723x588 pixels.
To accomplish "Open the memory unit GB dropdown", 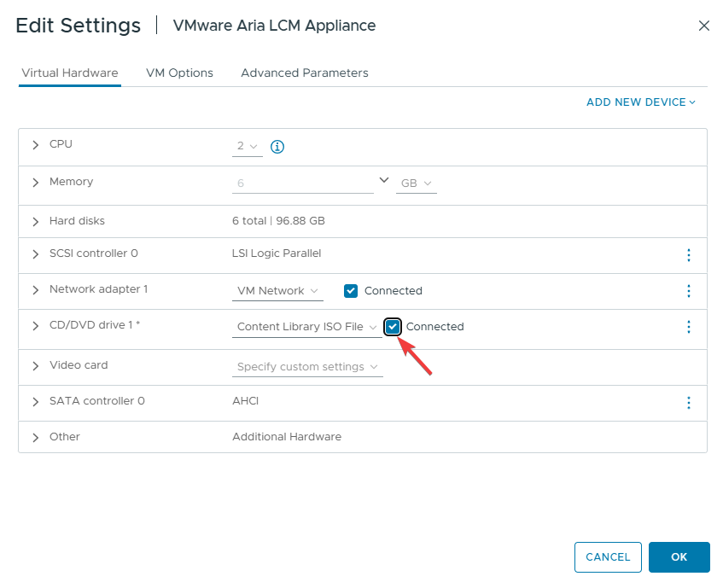I will click(417, 183).
